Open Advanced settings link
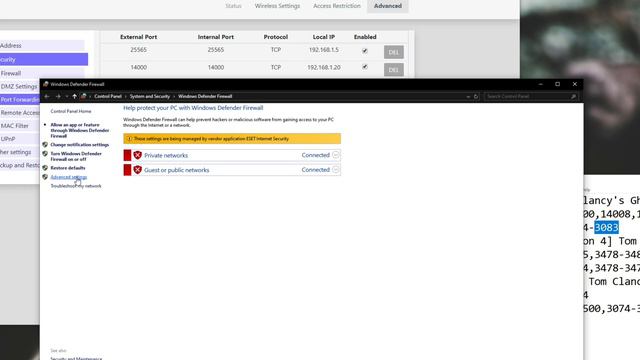The image size is (640, 360). [x=69, y=177]
